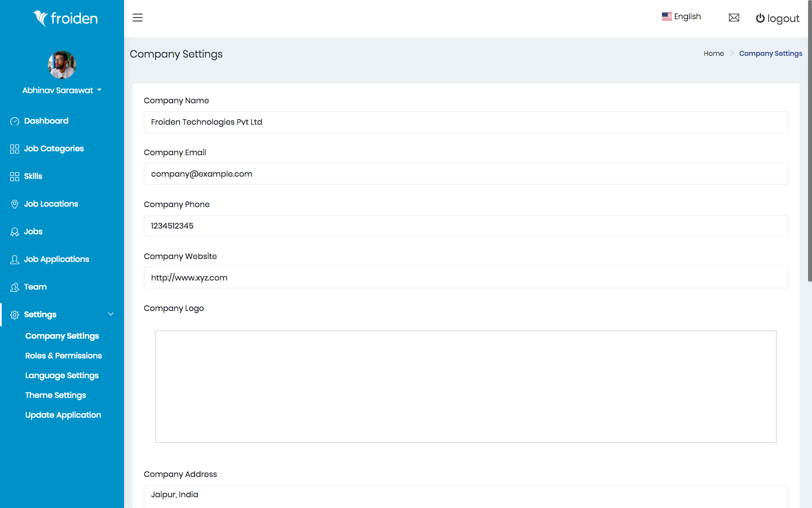The image size is (812, 508).
Task: Select Theme Settings submenu item
Action: (x=56, y=395)
